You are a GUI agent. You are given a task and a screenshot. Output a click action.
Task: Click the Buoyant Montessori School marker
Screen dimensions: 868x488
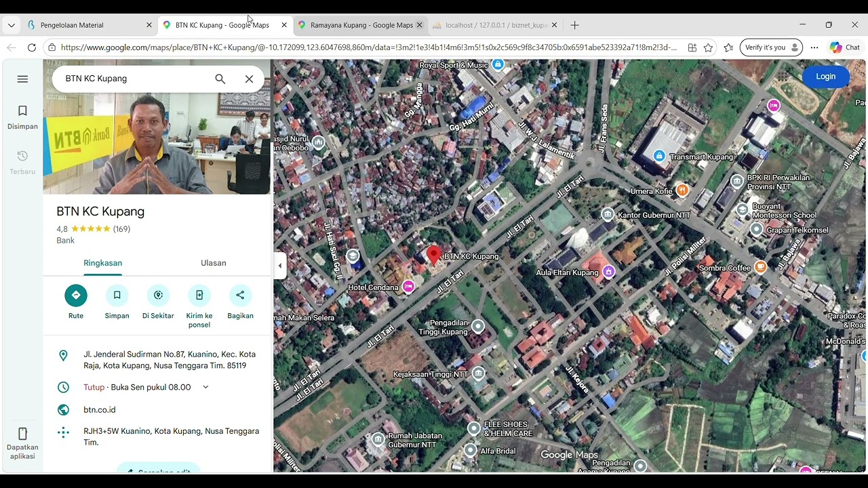pyautogui.click(x=743, y=210)
